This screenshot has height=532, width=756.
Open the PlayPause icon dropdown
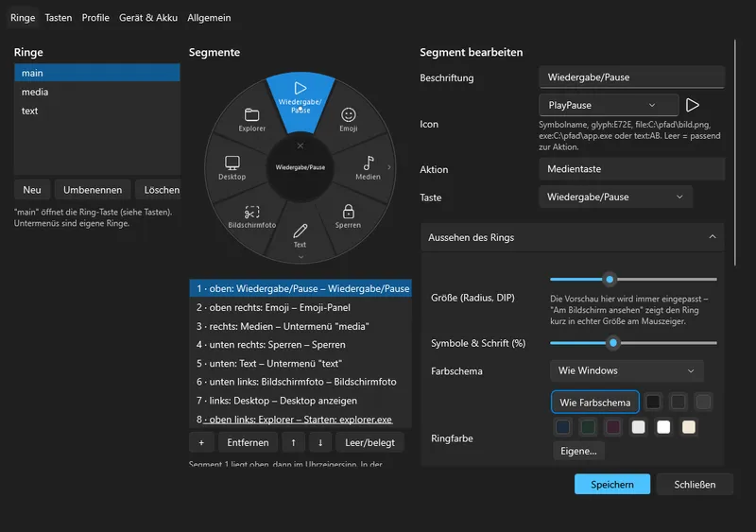tap(609, 105)
